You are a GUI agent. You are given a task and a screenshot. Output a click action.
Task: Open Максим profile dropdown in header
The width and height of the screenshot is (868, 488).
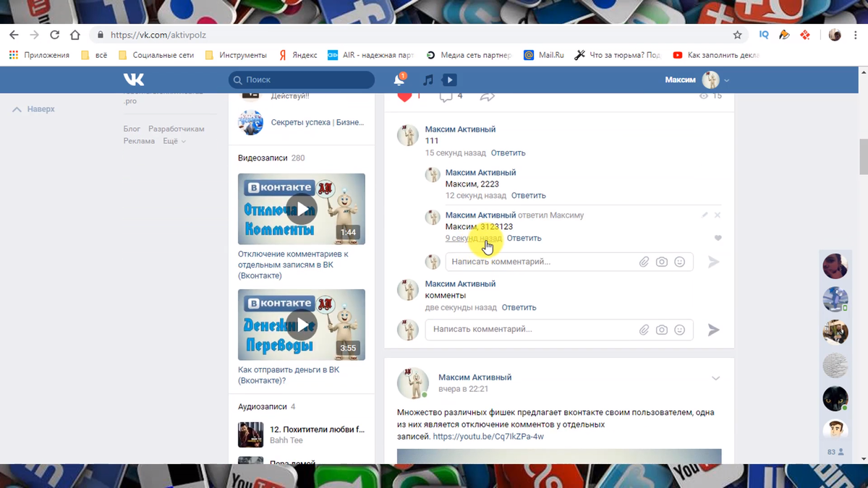(697, 80)
